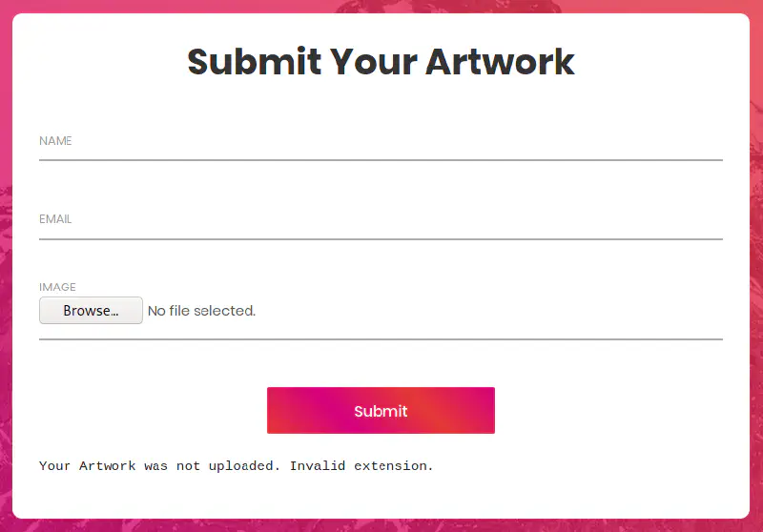Click the underline beneath the Email field
The width and height of the screenshot is (763, 532).
point(381,238)
